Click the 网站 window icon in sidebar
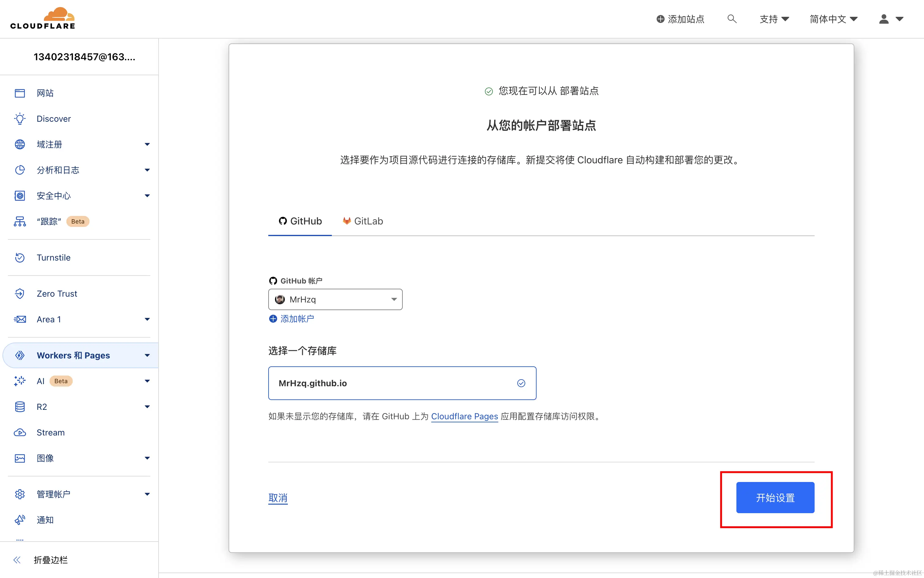The height and width of the screenshot is (578, 924). click(x=20, y=93)
